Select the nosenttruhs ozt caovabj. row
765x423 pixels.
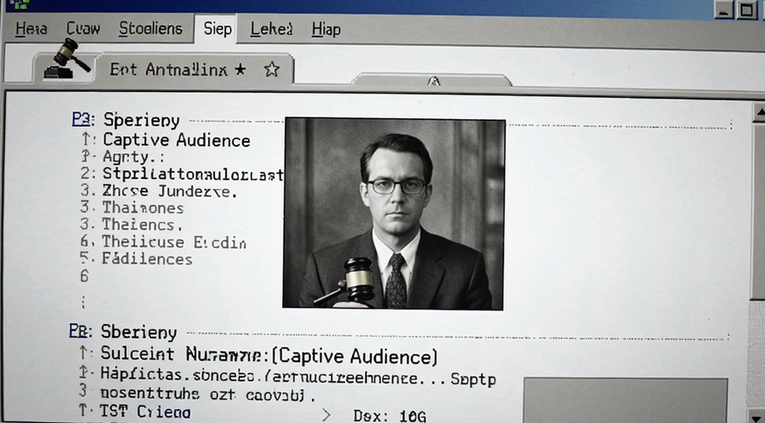(x=197, y=394)
